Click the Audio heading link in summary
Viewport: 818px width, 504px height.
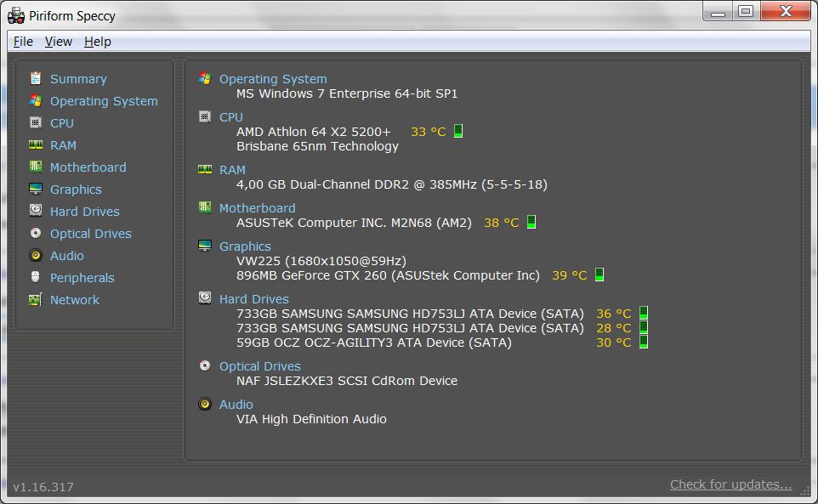(x=236, y=405)
